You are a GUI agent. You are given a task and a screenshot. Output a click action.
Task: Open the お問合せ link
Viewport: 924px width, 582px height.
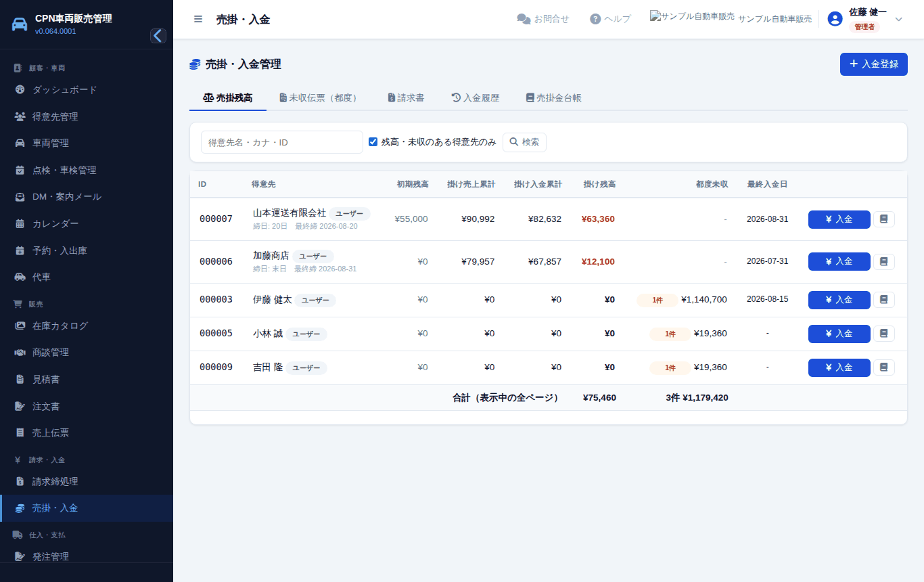[x=543, y=19]
